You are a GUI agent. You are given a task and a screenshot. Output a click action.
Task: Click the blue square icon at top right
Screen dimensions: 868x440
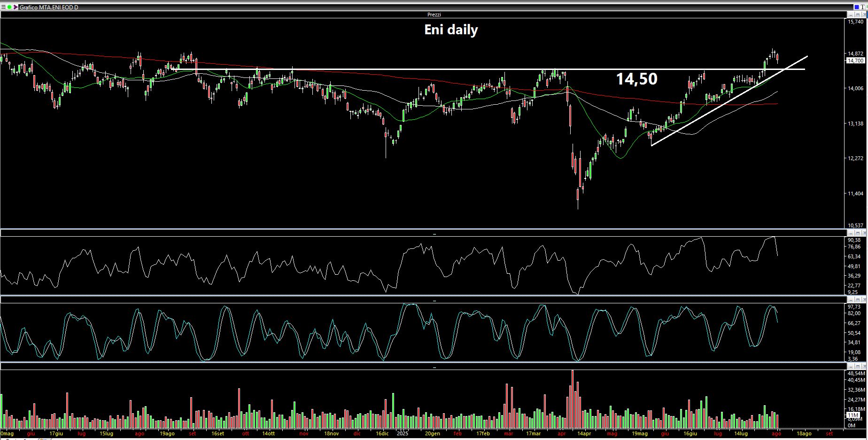857,7
